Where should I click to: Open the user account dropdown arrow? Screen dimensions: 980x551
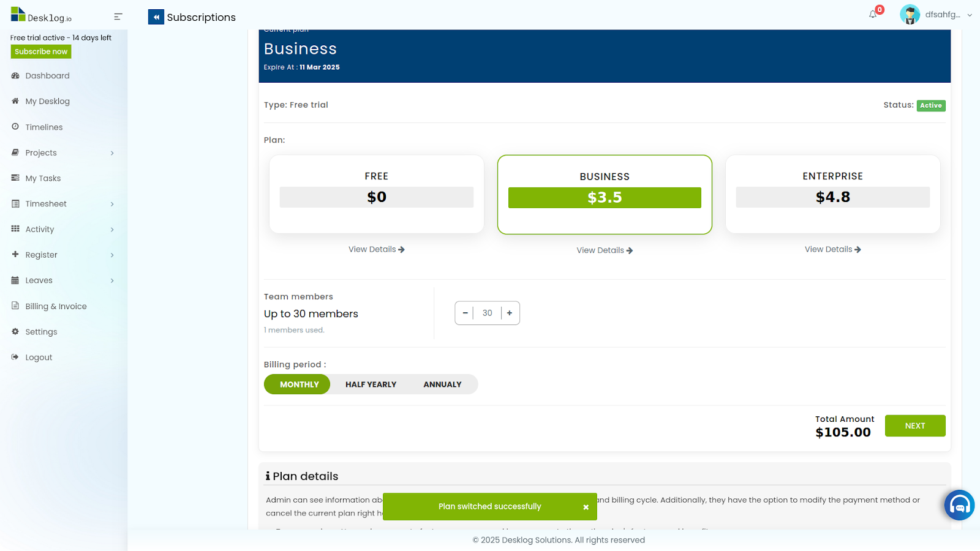click(970, 15)
